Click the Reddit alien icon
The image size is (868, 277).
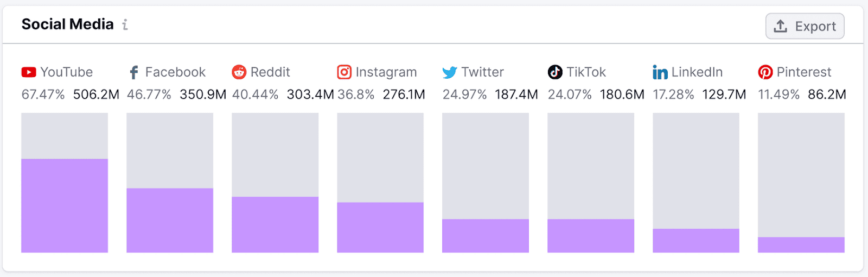point(239,72)
